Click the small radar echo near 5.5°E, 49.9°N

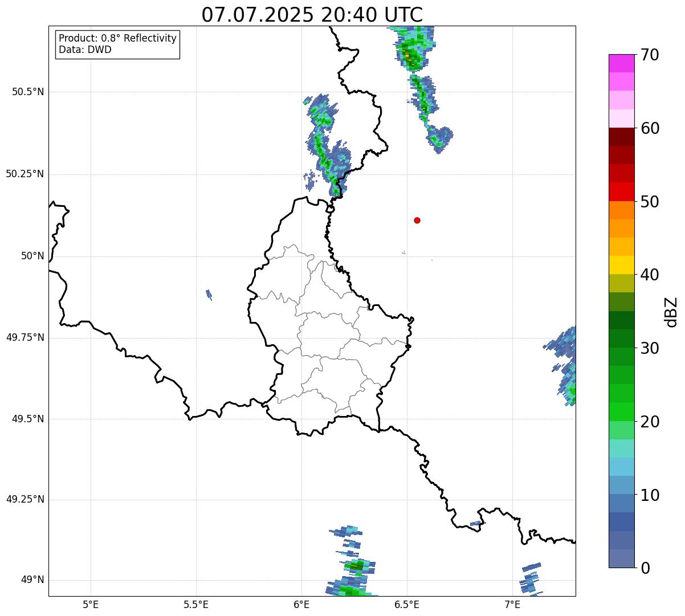pos(209,294)
